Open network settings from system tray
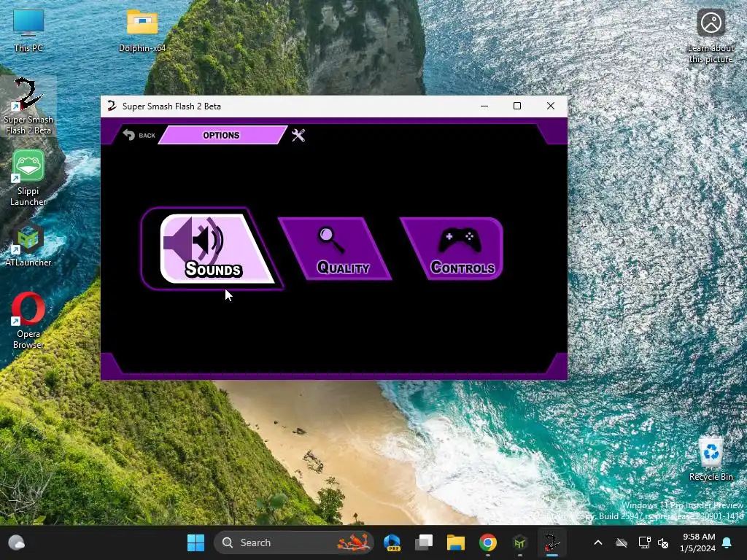 coord(644,542)
